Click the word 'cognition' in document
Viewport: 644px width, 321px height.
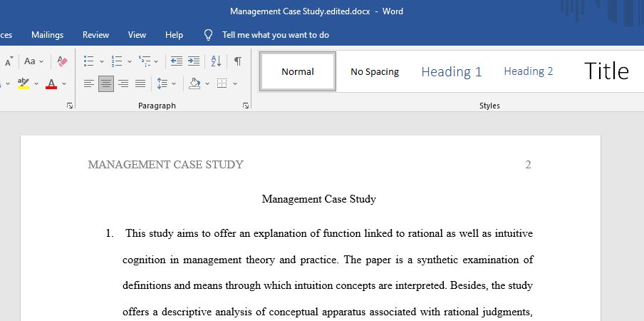click(144, 260)
